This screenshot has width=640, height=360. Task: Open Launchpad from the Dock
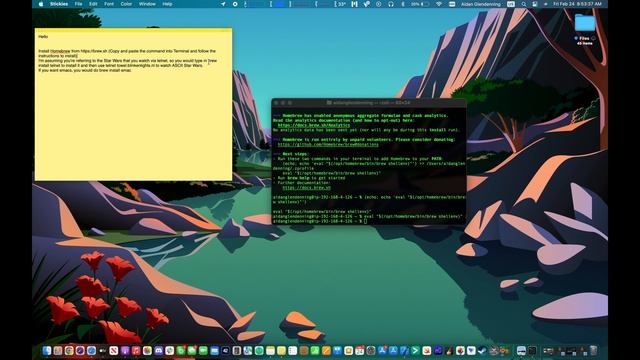58,351
